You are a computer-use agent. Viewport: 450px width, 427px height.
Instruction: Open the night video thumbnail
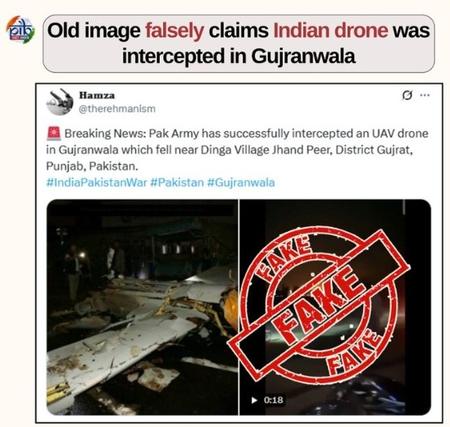pyautogui.click(x=335, y=307)
